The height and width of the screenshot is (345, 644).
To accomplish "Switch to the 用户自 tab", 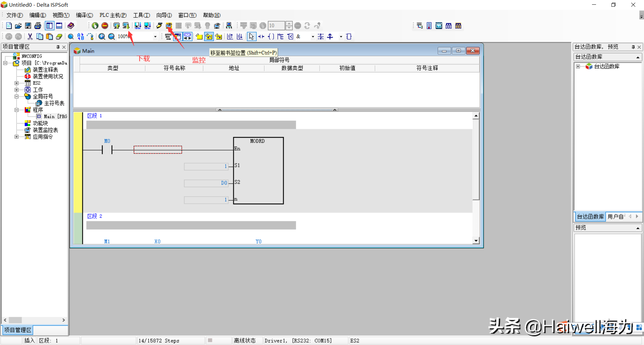I will [x=616, y=217].
